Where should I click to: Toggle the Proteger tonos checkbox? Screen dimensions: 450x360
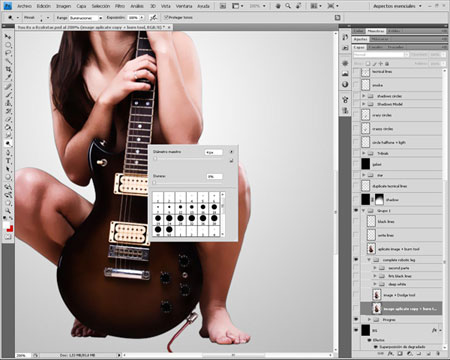pos(166,17)
